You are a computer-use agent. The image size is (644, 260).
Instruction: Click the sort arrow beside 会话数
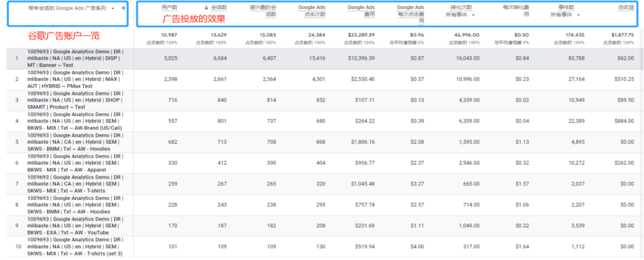(x=206, y=8)
